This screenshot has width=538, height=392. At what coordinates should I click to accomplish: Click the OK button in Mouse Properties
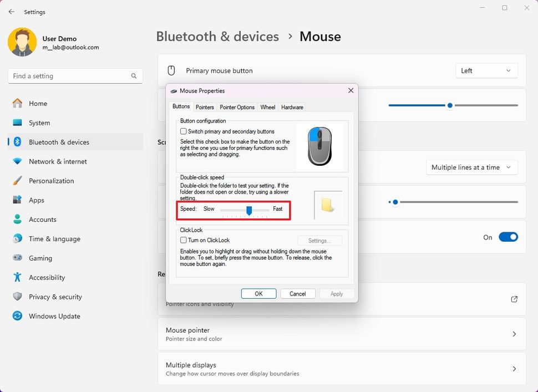pos(258,293)
